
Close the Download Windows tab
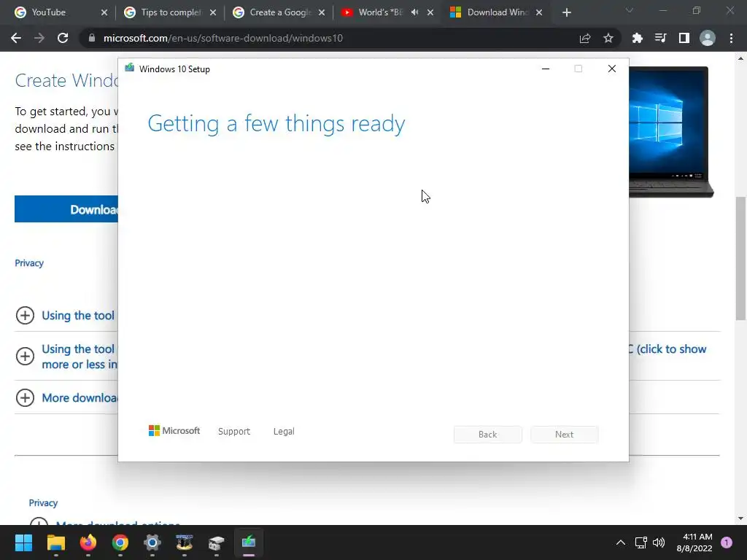[539, 12]
